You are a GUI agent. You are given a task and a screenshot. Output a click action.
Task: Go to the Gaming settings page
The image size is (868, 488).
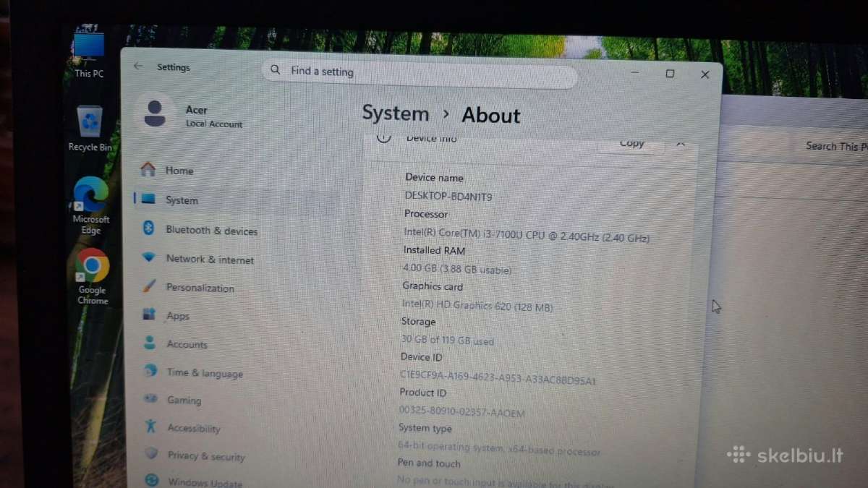coord(184,400)
